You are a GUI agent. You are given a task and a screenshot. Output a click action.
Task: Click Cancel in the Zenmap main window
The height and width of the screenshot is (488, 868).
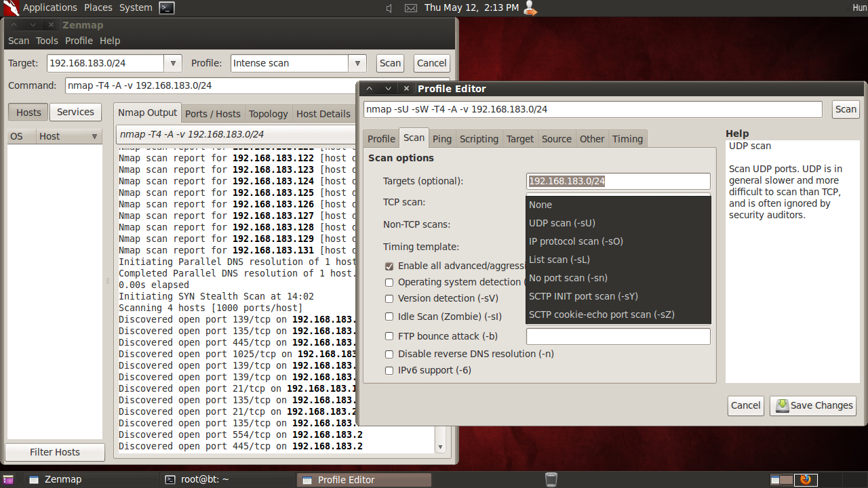coord(431,63)
